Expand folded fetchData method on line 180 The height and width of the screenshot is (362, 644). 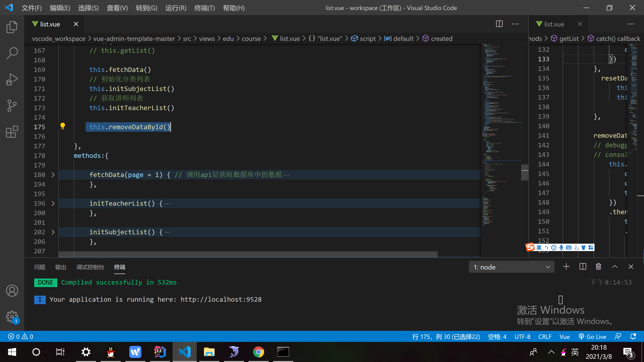coord(53,175)
